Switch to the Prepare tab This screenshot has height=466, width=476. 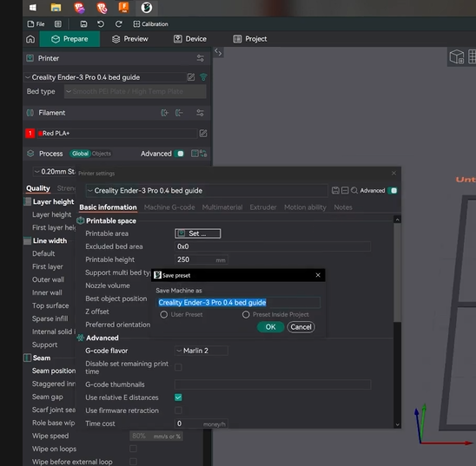69,39
